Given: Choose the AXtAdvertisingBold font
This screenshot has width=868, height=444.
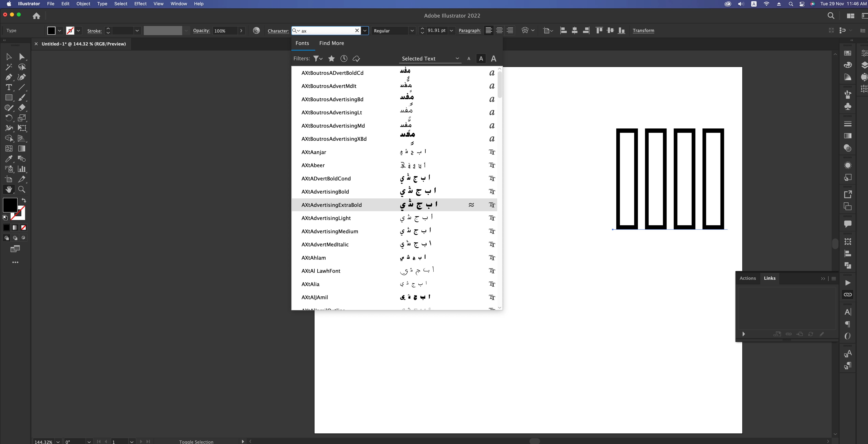Looking at the screenshot, I should 325,192.
